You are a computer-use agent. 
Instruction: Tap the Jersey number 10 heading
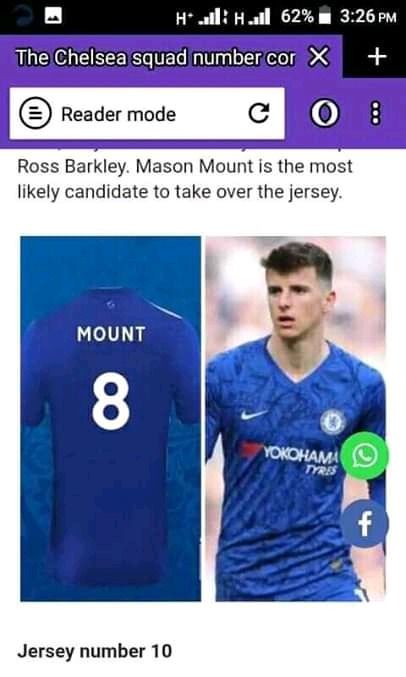(x=95, y=651)
